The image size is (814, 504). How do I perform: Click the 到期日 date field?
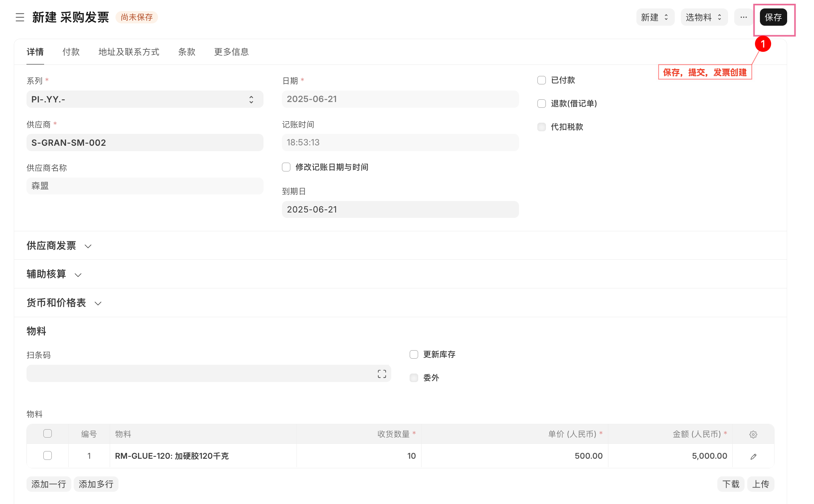(400, 209)
